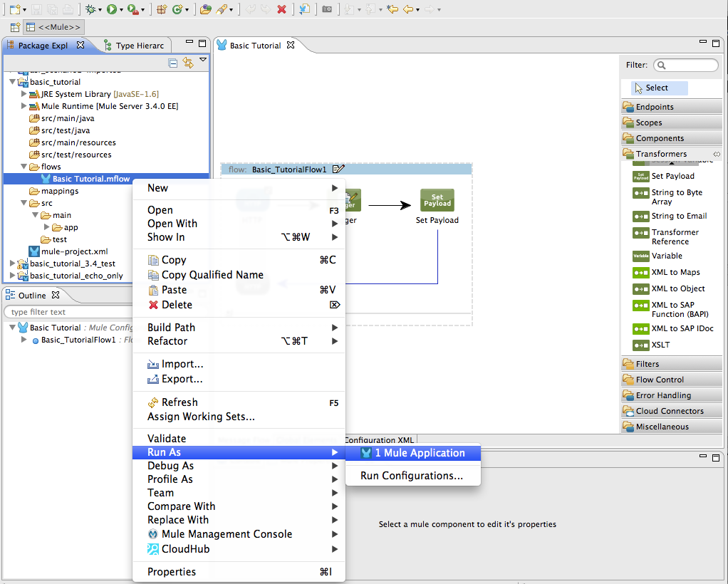Expand the Endpoints palette drawer
The image size is (728, 584).
point(655,107)
